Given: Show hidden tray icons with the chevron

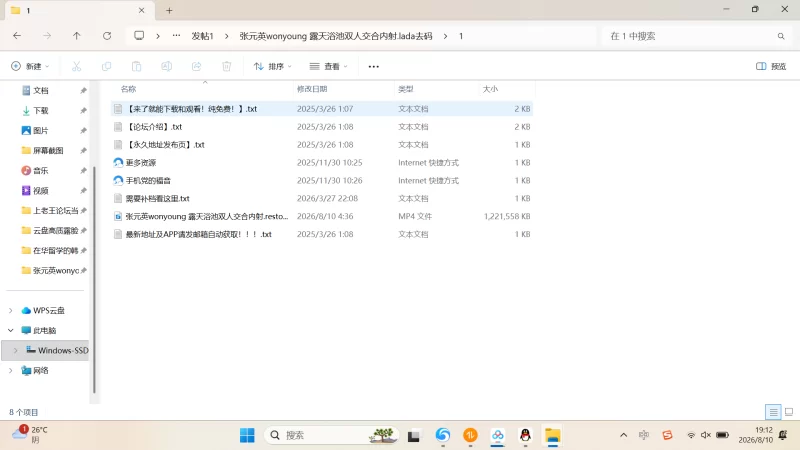Looking at the screenshot, I should [623, 435].
